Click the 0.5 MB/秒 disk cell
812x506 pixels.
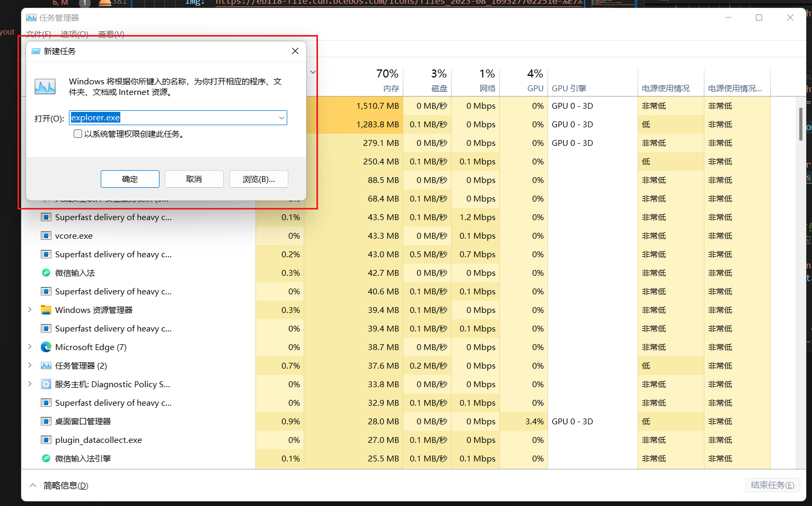coord(427,254)
